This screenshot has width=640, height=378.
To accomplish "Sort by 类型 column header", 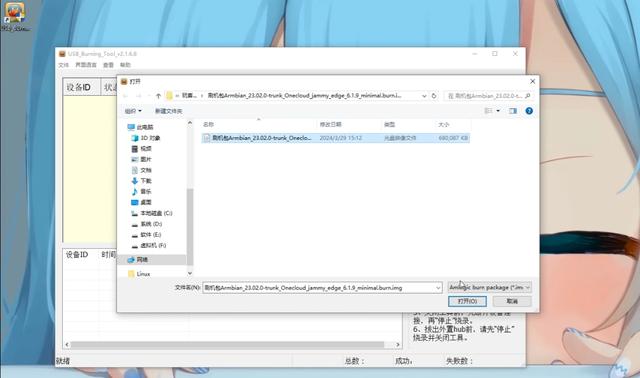I will tap(389, 125).
